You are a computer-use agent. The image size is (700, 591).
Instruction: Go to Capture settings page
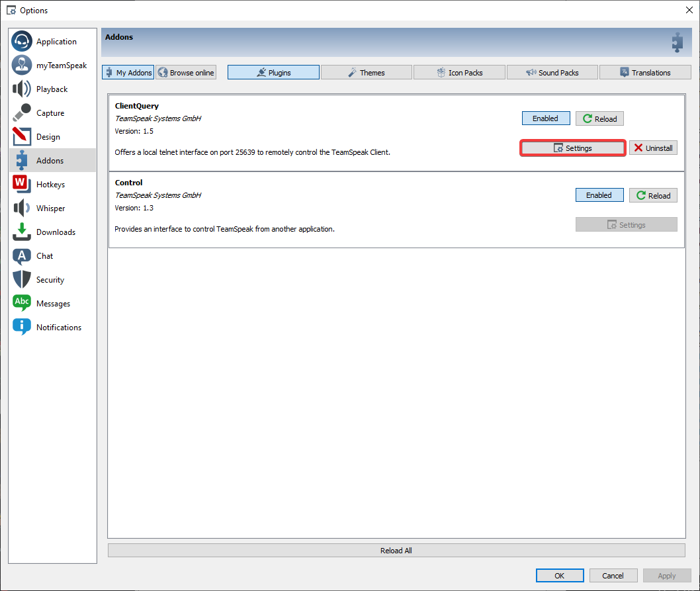pos(53,113)
